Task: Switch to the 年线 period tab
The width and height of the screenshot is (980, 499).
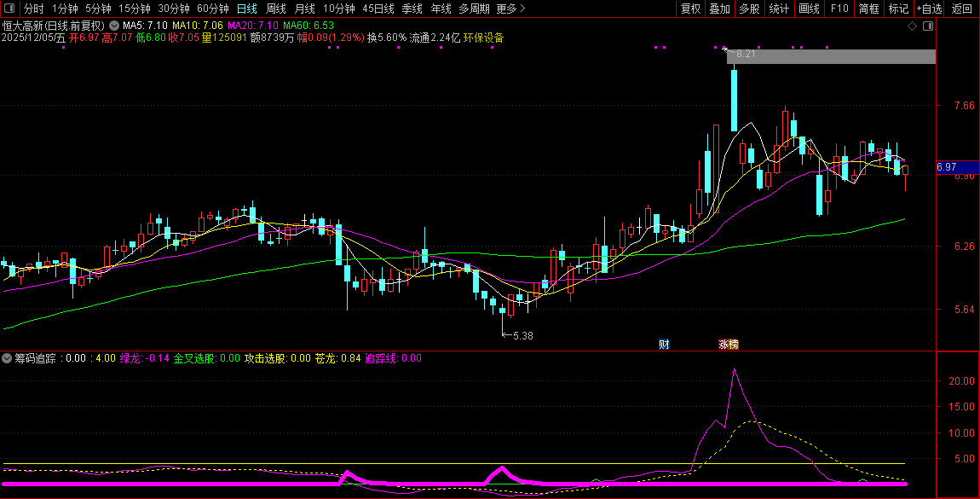Action: (x=441, y=9)
